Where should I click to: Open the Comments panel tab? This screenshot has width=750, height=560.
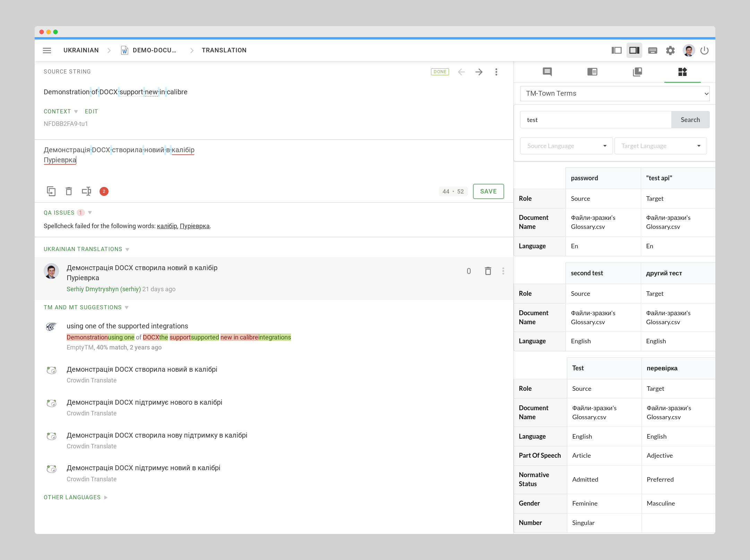[547, 72]
